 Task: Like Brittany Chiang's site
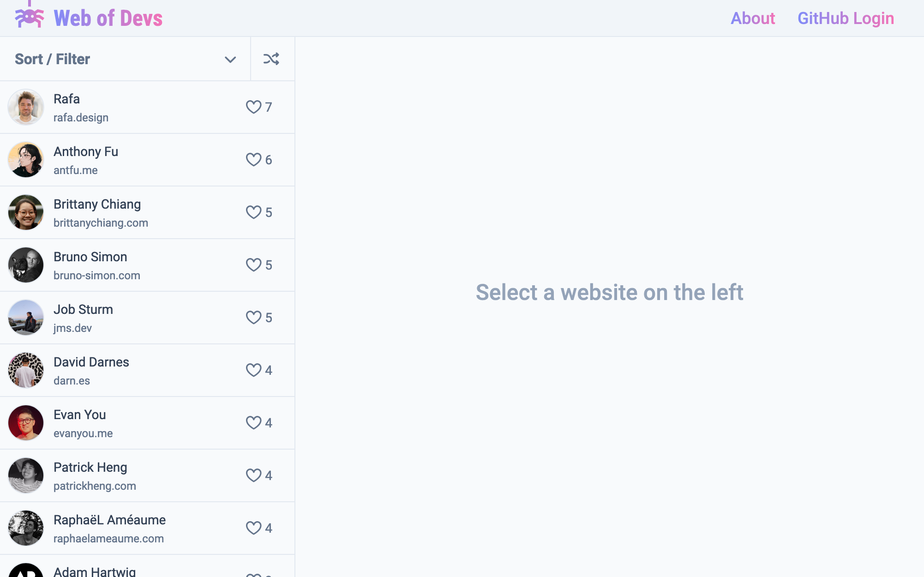point(253,212)
